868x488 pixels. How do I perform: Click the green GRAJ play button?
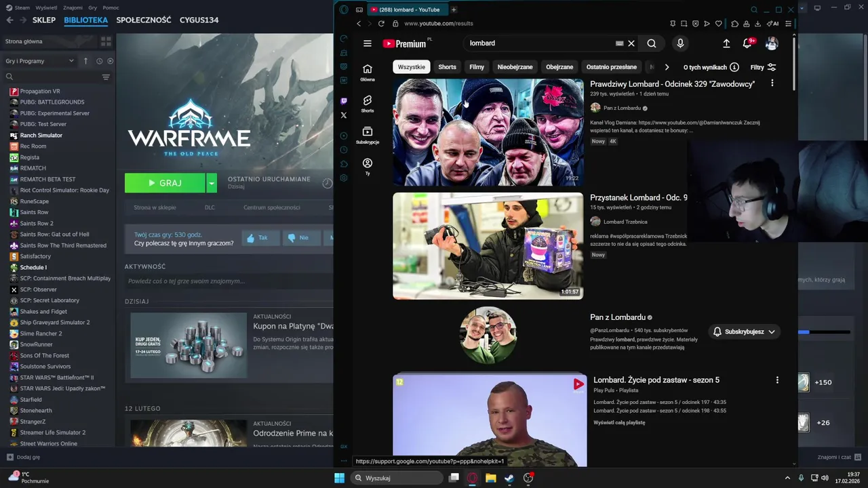tap(165, 183)
